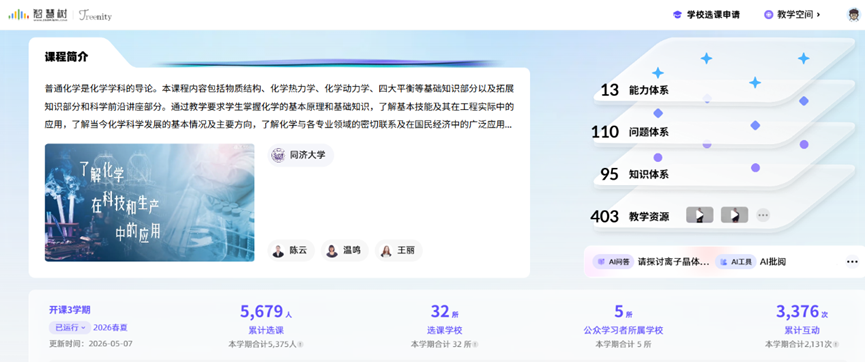Open the 同济大学 school tag
The height and width of the screenshot is (362, 865).
[301, 155]
